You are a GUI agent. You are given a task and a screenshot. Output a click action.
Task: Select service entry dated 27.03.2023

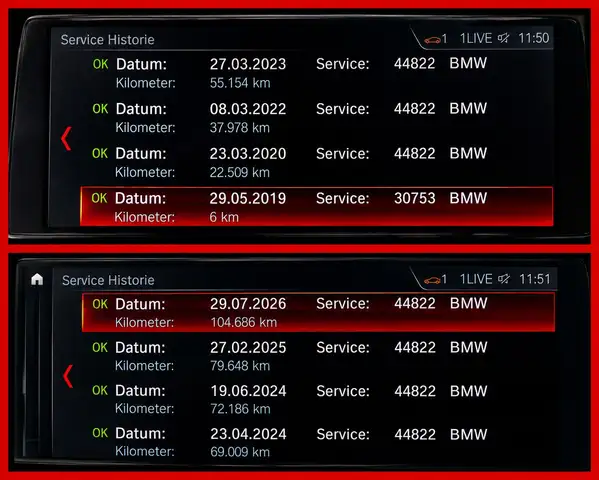pos(316,73)
